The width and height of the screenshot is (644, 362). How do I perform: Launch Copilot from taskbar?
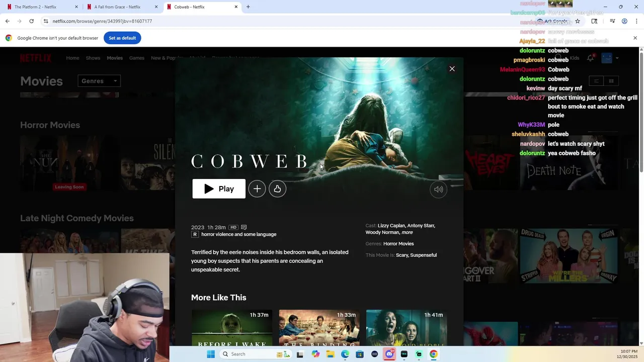click(315, 354)
